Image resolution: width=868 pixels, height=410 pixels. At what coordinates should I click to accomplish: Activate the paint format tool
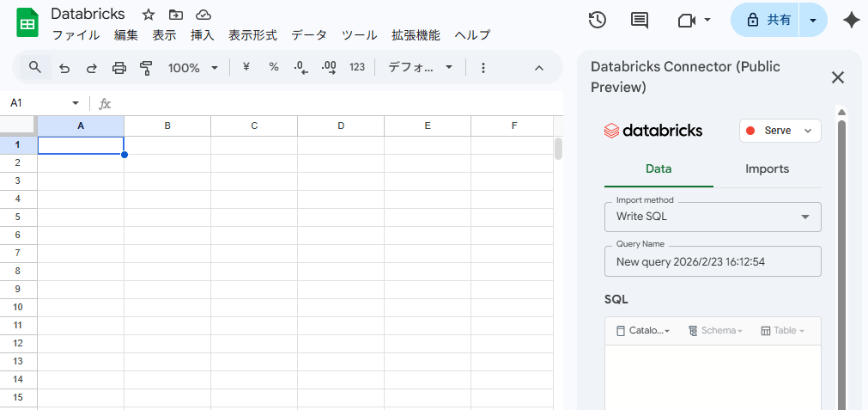tap(146, 68)
